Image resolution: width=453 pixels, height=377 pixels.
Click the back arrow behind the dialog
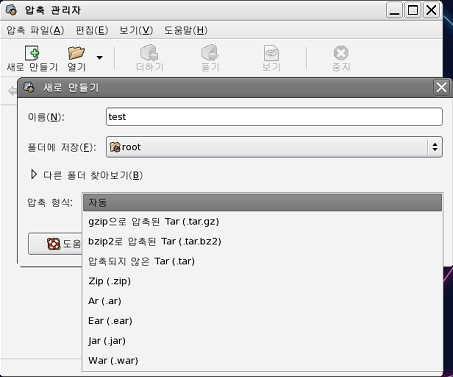[x=13, y=91]
